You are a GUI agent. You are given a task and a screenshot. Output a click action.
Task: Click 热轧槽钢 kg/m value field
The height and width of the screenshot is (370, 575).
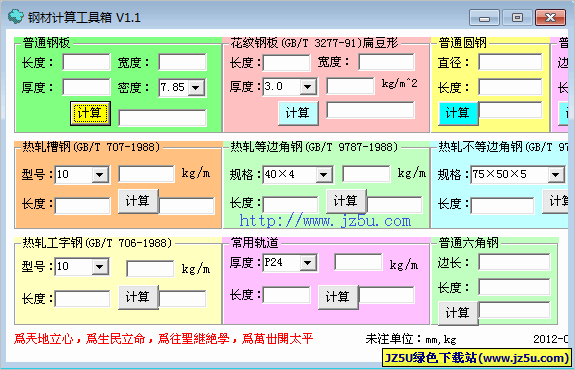(146, 174)
